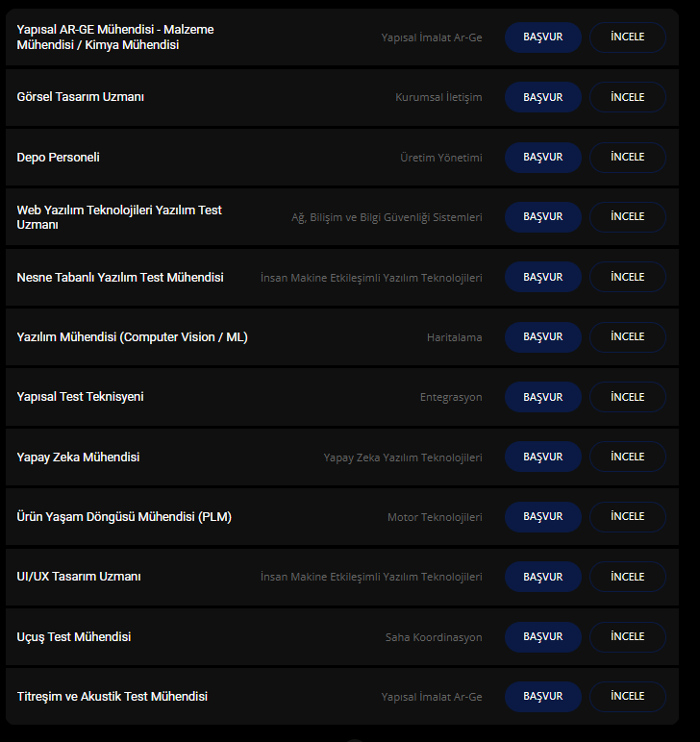Click the Yapısal AR-GE Mühendisi job title
The height and width of the screenshot is (742, 700).
pos(115,37)
